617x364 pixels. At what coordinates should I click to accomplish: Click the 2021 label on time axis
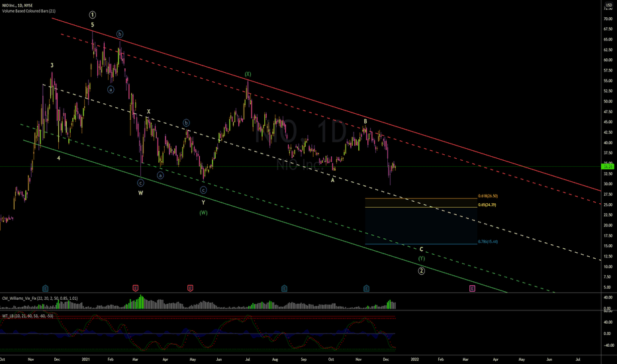click(x=86, y=359)
